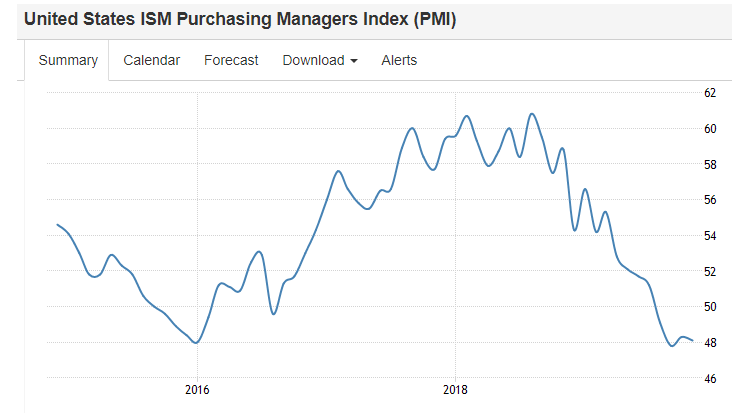Click the 46 y-axis label
Screen dimensions: 749x414
coord(710,379)
